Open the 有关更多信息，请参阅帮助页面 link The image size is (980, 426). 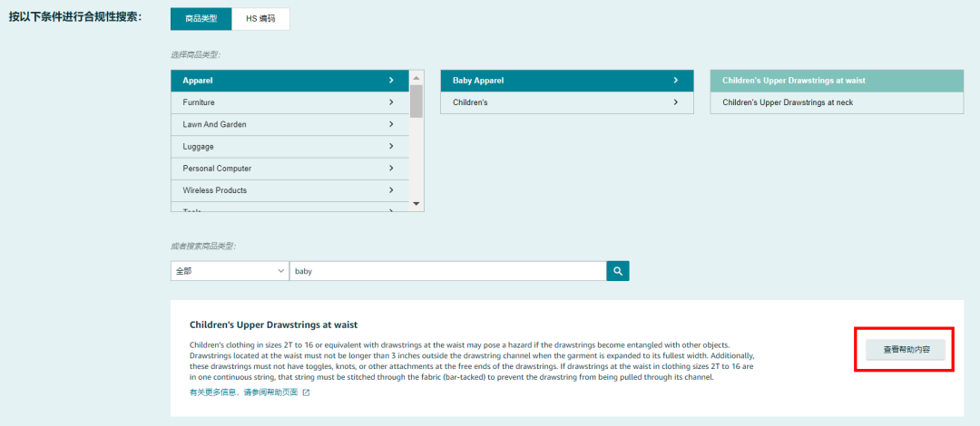[244, 392]
